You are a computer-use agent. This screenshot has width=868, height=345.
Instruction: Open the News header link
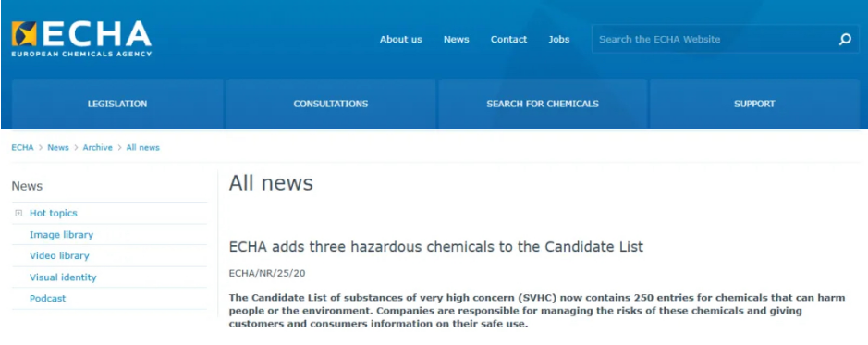tap(456, 40)
